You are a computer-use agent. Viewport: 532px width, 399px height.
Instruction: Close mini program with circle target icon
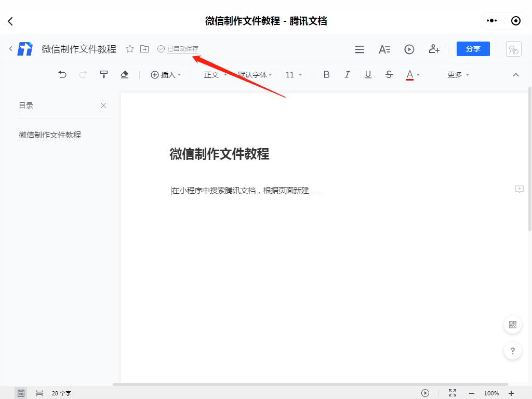tap(516, 21)
